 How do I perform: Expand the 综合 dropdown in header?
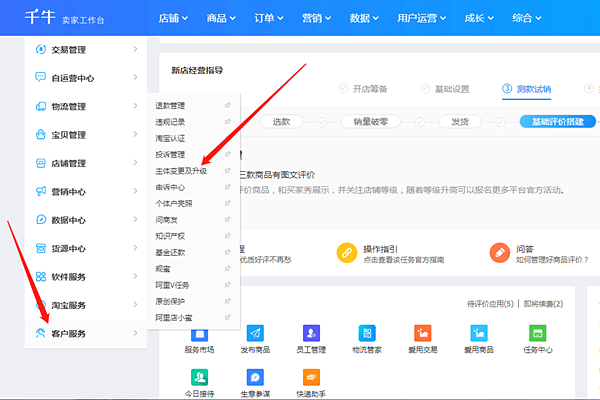coord(527,18)
